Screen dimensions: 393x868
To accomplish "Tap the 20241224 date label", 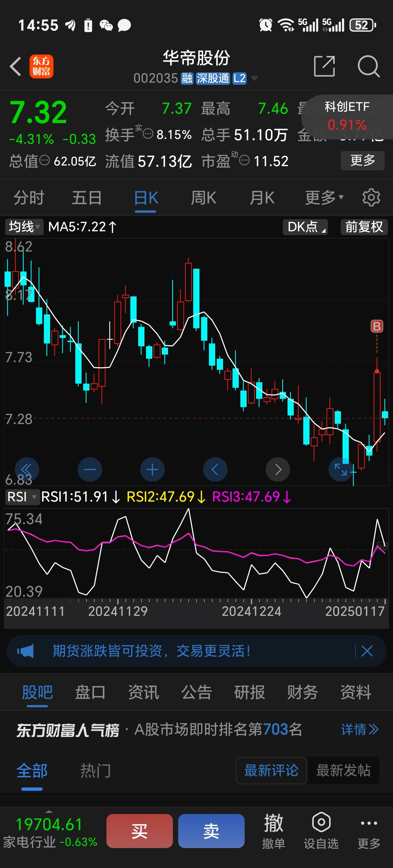I will tap(252, 611).
